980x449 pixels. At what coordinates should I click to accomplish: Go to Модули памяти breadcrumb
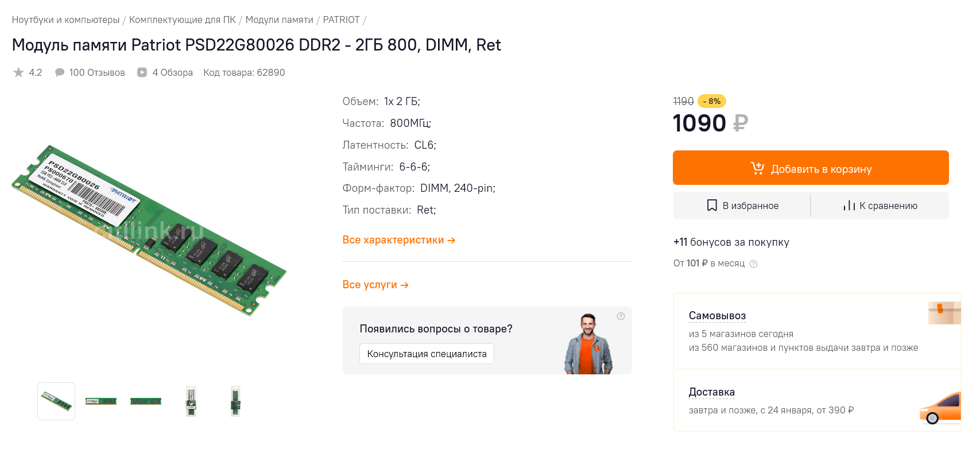pyautogui.click(x=279, y=20)
